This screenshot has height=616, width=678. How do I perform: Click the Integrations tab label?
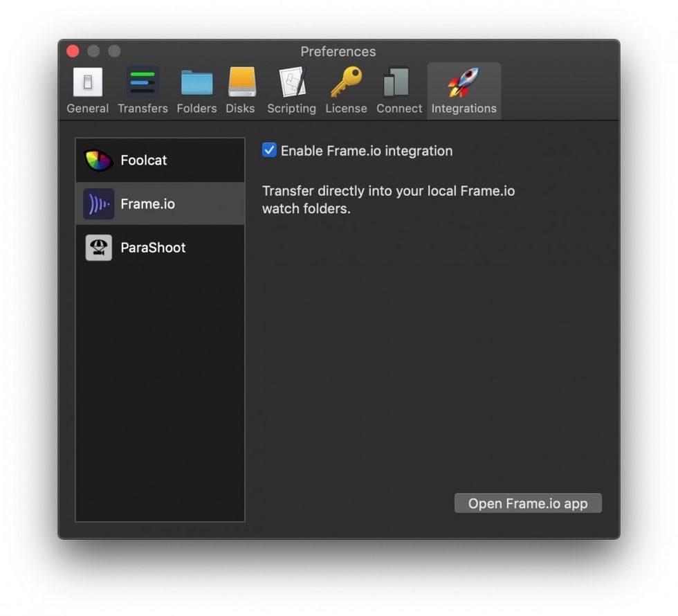(464, 109)
